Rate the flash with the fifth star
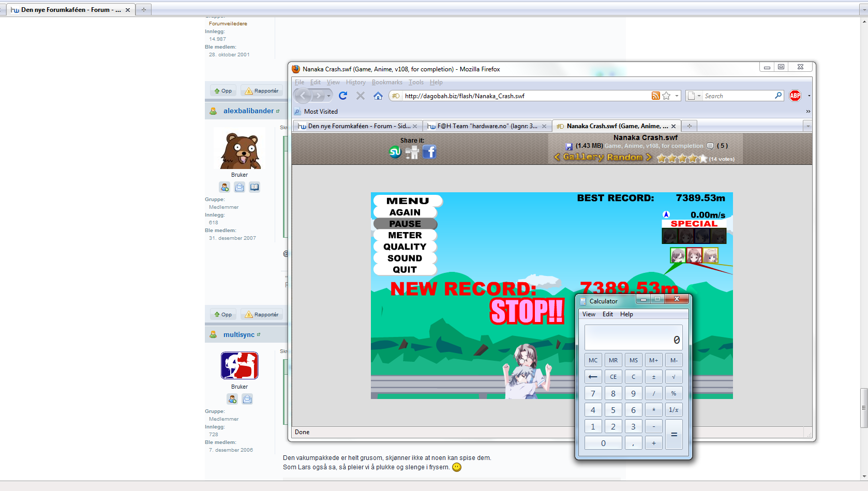The width and height of the screenshot is (868, 491). (x=703, y=159)
